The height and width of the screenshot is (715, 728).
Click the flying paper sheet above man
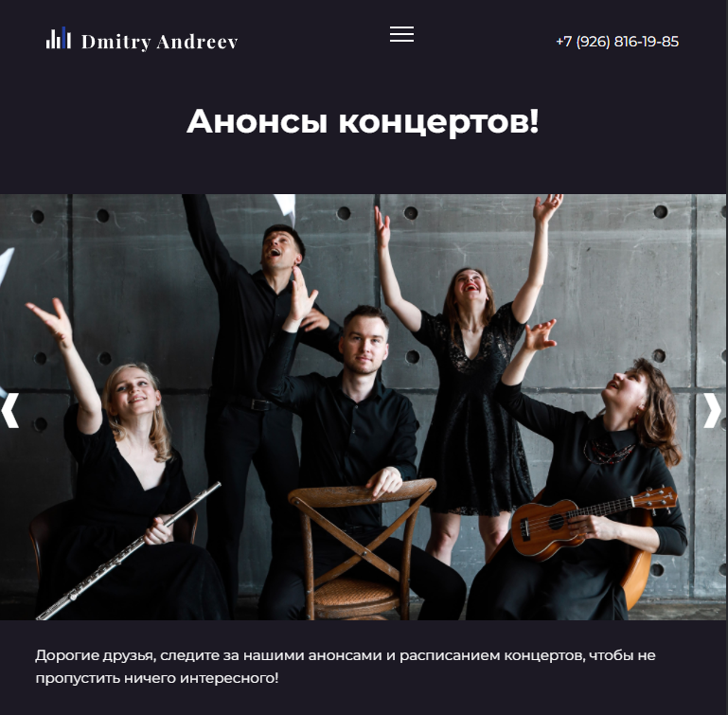tap(286, 208)
